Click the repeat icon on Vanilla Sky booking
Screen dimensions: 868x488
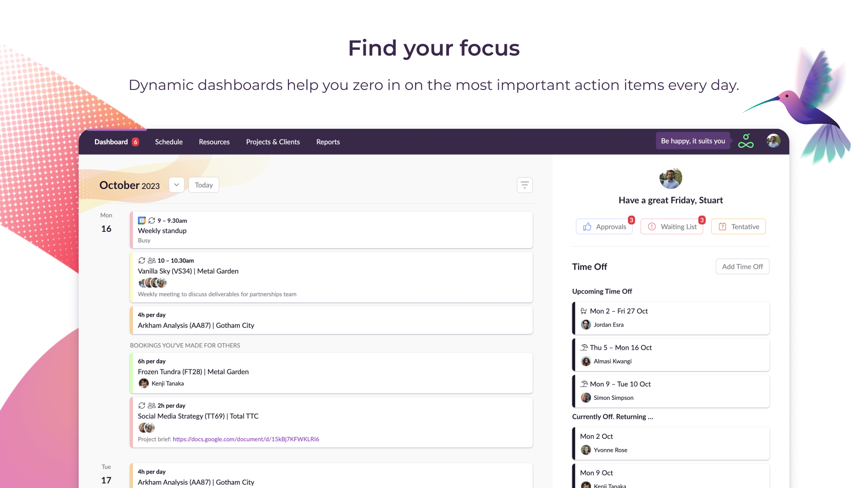click(x=142, y=261)
